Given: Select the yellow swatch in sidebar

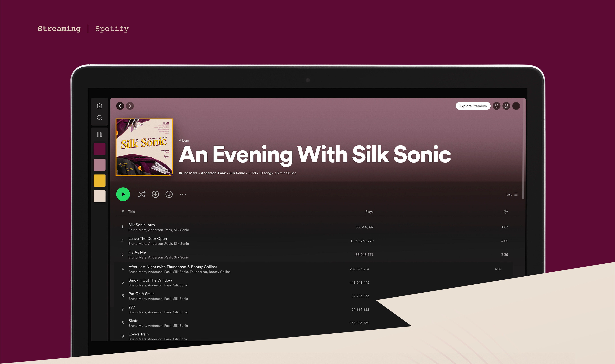Looking at the screenshot, I should click(99, 180).
